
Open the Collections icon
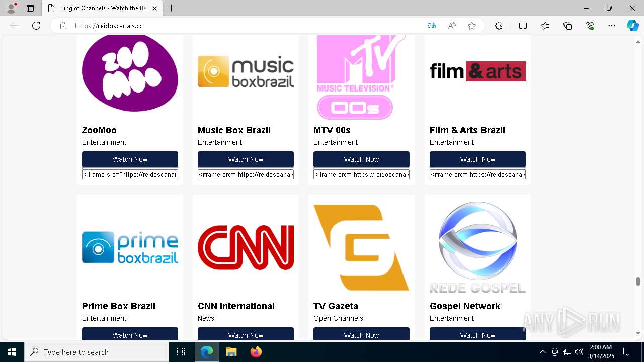coord(568,26)
